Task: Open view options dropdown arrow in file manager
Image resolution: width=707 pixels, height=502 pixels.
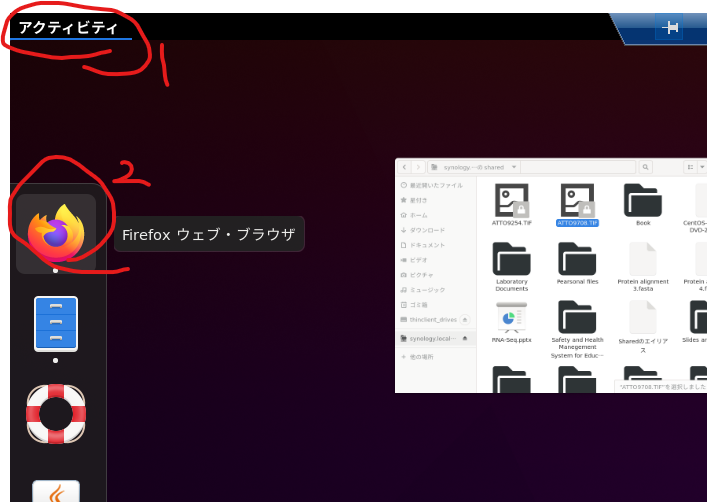Action: 702,167
